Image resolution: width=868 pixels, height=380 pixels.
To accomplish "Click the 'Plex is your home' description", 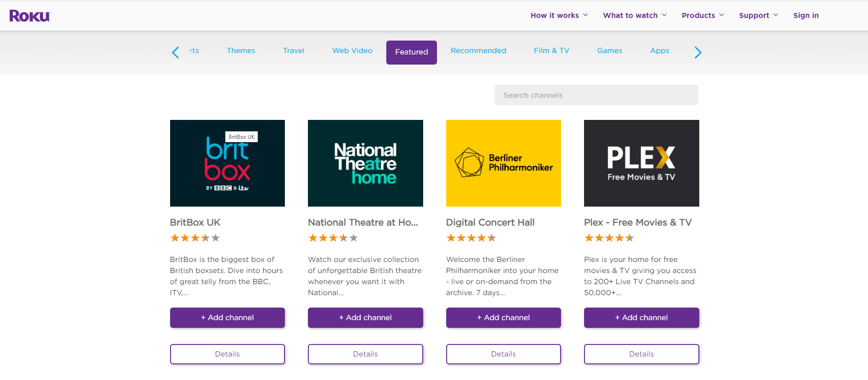I will 640,276.
